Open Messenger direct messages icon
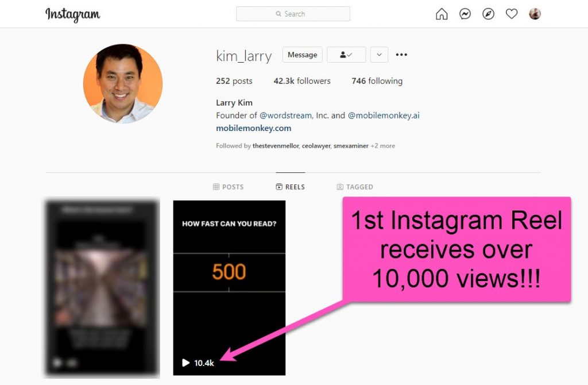Viewport: 588px width, 385px height. (465, 14)
